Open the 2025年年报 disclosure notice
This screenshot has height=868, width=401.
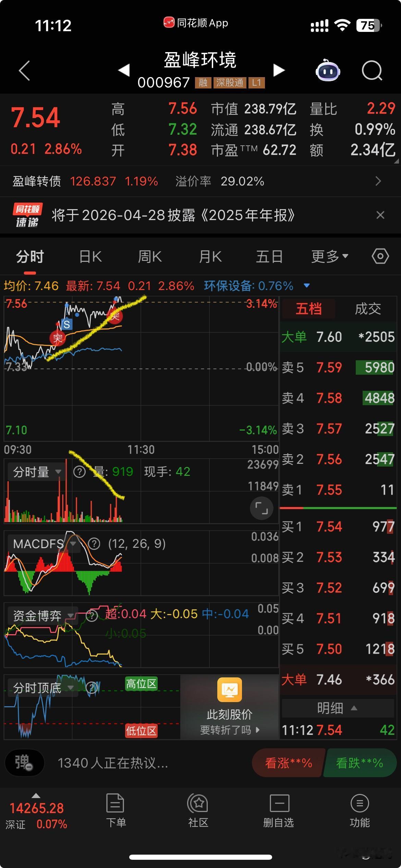[173, 215]
